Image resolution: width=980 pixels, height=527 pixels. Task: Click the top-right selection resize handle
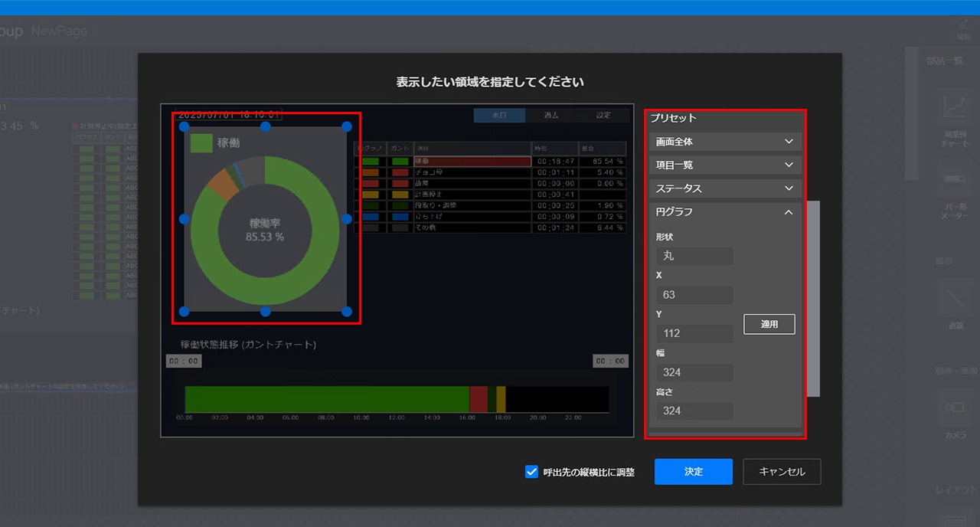click(x=347, y=126)
